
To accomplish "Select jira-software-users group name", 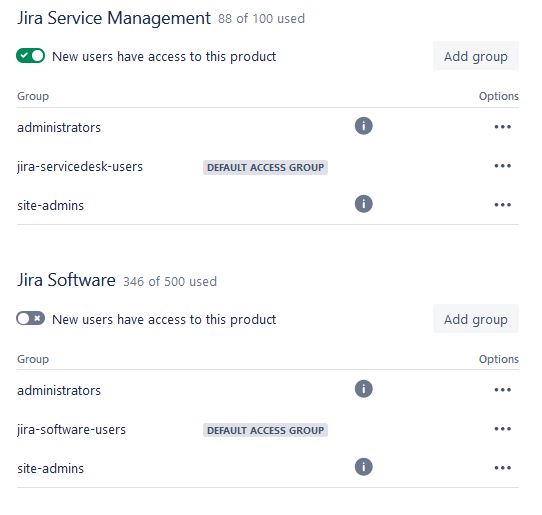I will pyautogui.click(x=71, y=430).
